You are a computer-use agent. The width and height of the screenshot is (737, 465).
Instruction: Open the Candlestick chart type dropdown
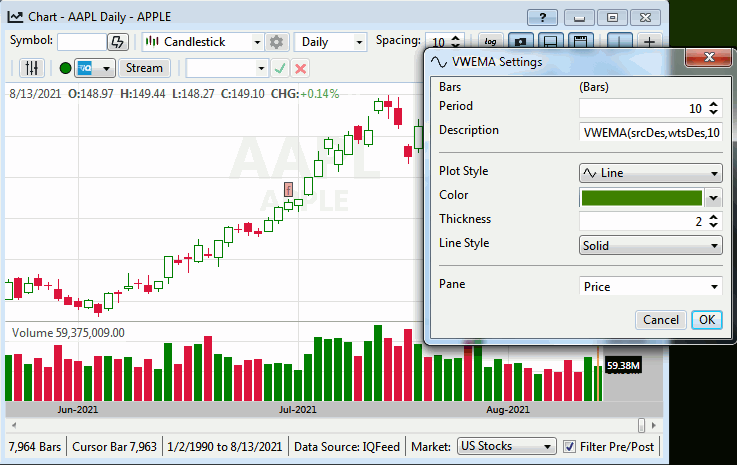pos(203,42)
